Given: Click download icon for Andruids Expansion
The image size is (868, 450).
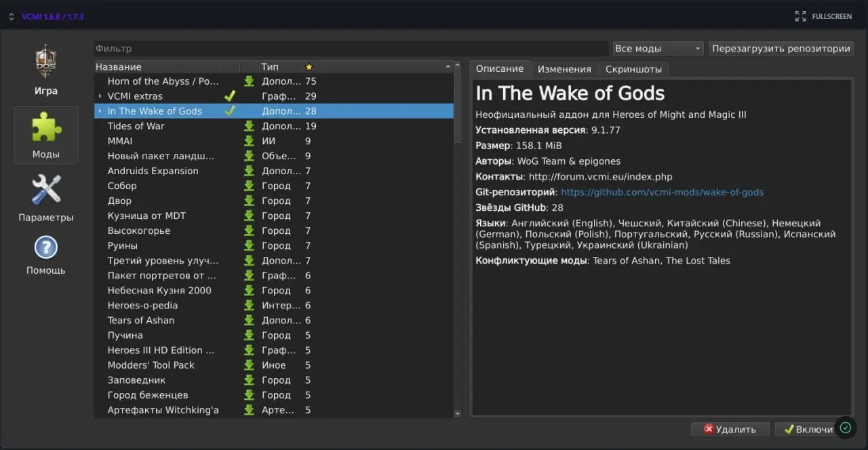Looking at the screenshot, I should tap(249, 171).
